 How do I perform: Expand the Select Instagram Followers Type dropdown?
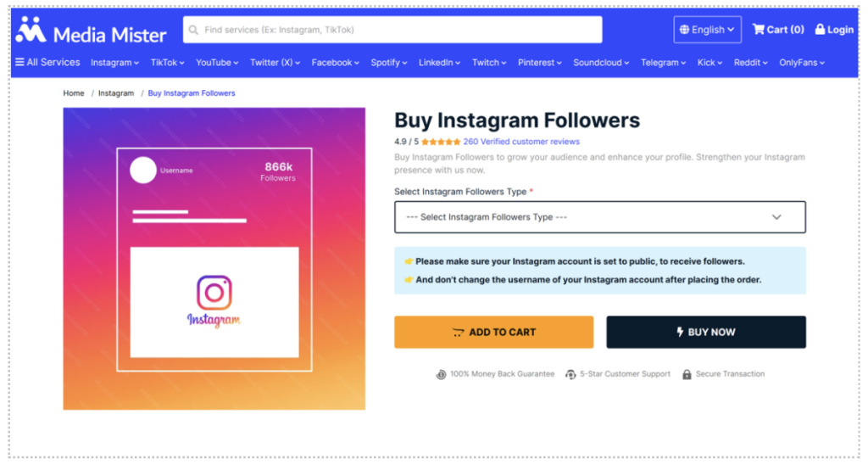[x=600, y=217]
